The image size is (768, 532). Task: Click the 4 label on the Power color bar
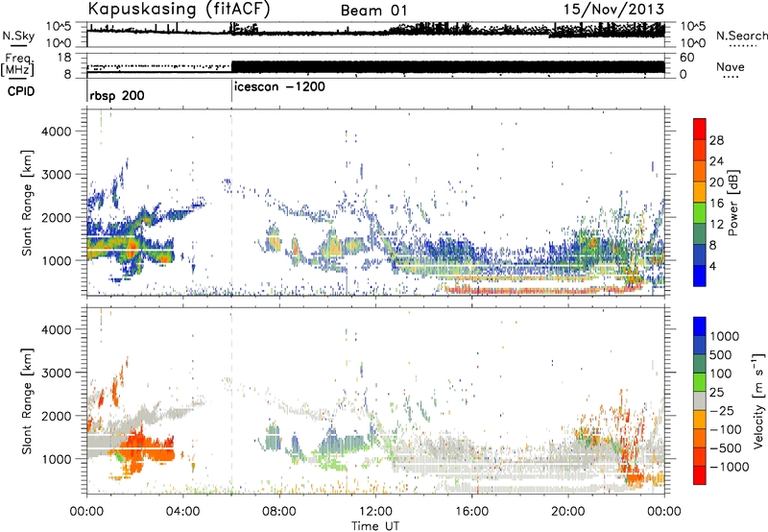714,266
